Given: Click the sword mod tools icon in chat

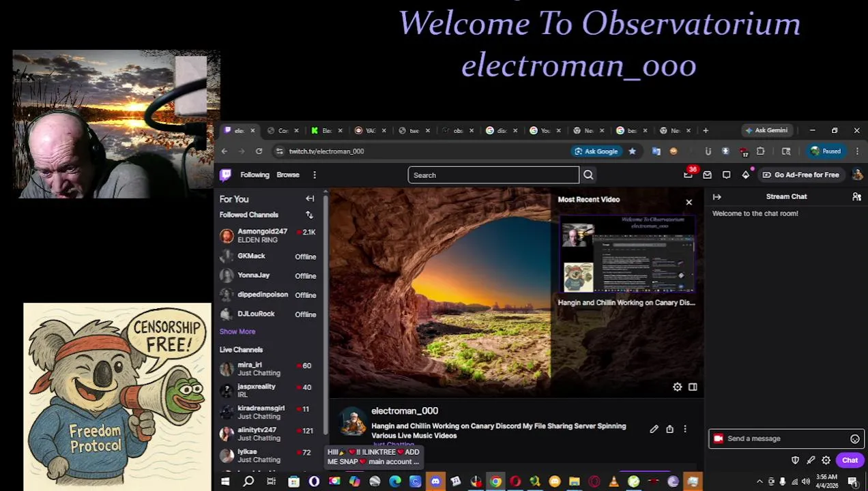Looking at the screenshot, I should tap(811, 460).
